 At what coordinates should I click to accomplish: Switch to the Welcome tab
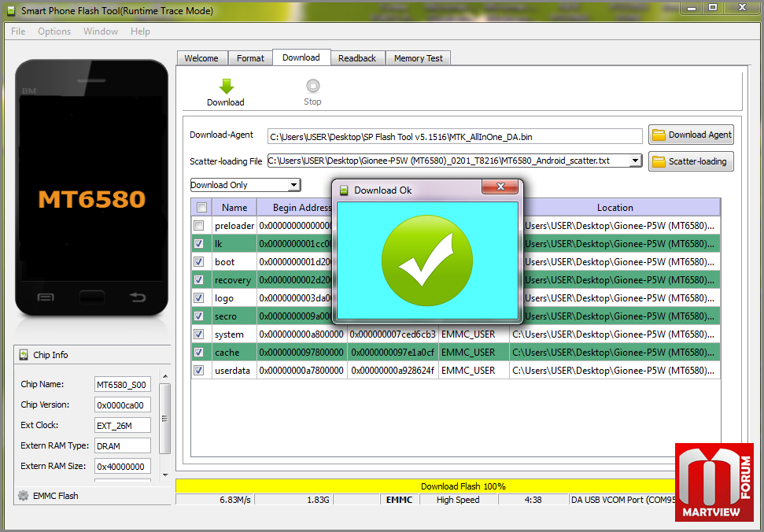pyautogui.click(x=201, y=58)
